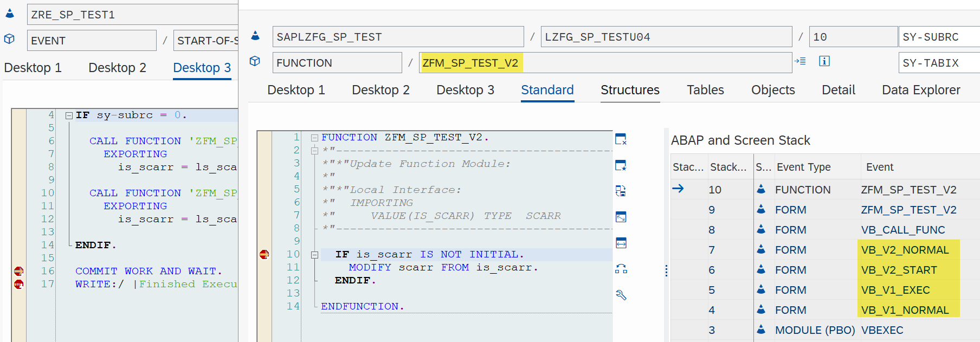Click the full-screen tool icon beside the editor
The image size is (980, 342).
[621, 217]
